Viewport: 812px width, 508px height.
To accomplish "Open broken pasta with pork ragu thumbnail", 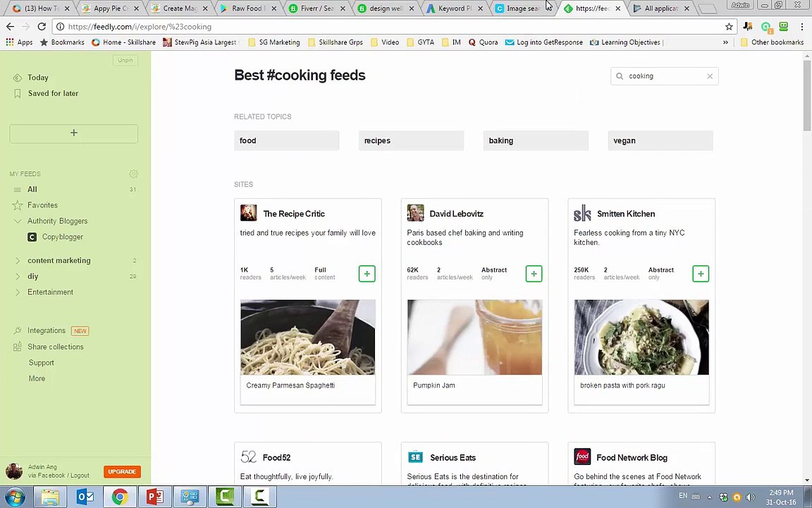I will (x=641, y=337).
